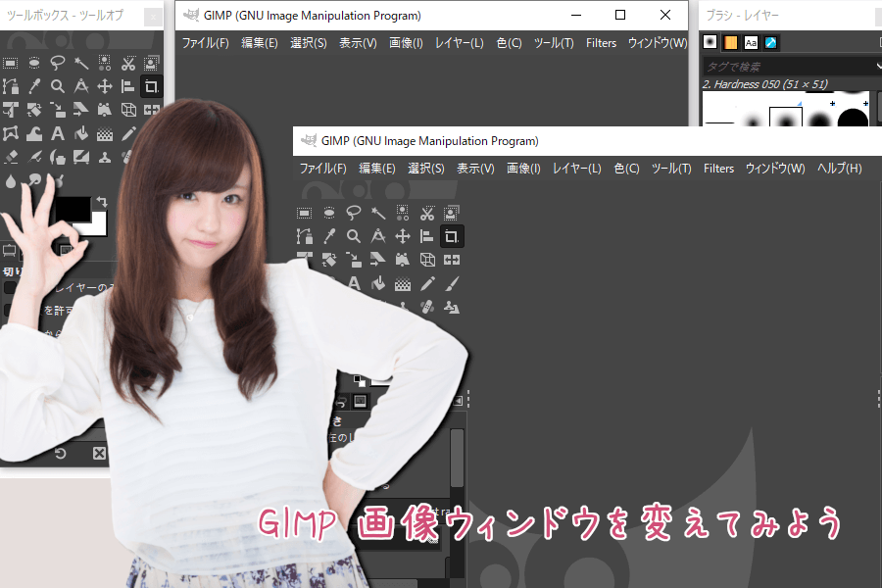Click highlighted Crop tool in front GIMP window

[x=451, y=236]
